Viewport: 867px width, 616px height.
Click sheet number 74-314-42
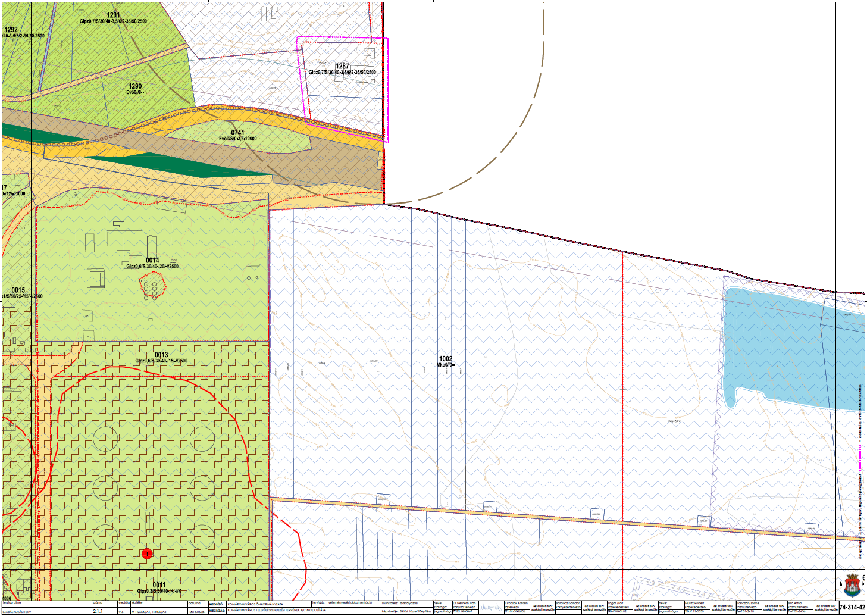point(853,607)
